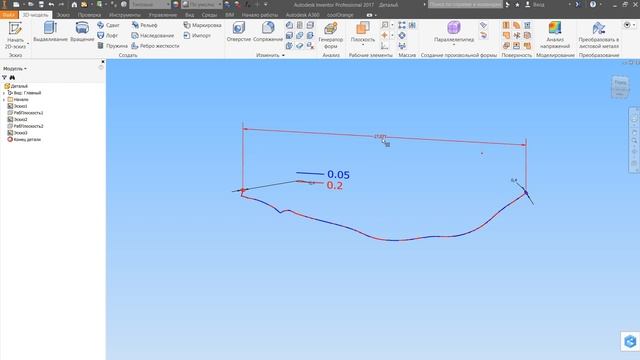Select the Рельеф emboss tool

coord(144,25)
